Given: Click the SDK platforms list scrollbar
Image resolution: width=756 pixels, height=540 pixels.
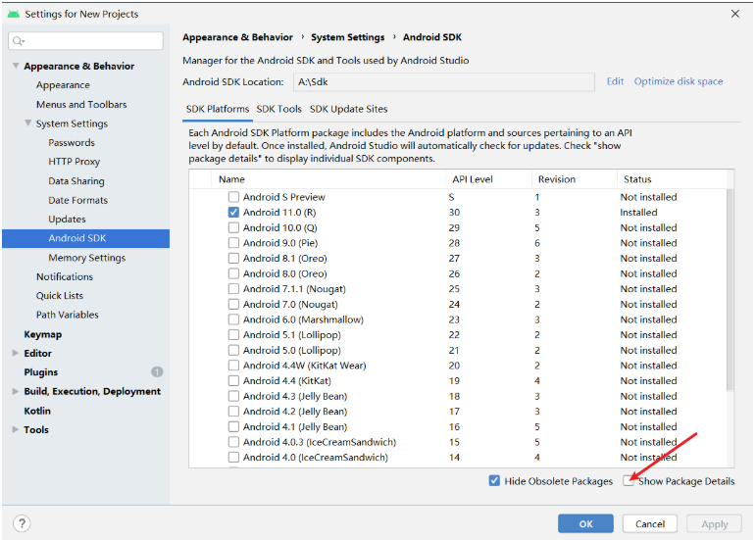Looking at the screenshot, I should coord(730,289).
